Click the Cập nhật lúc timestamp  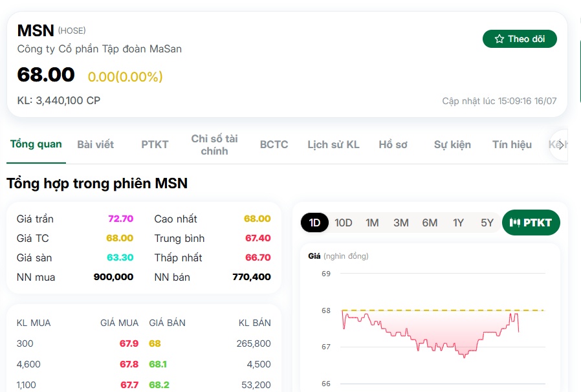click(499, 101)
